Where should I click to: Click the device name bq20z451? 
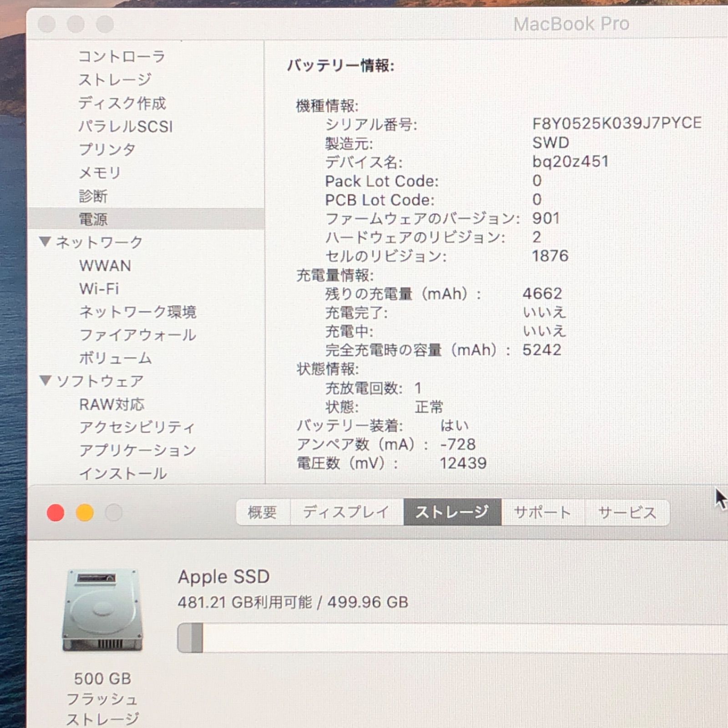pos(571,162)
